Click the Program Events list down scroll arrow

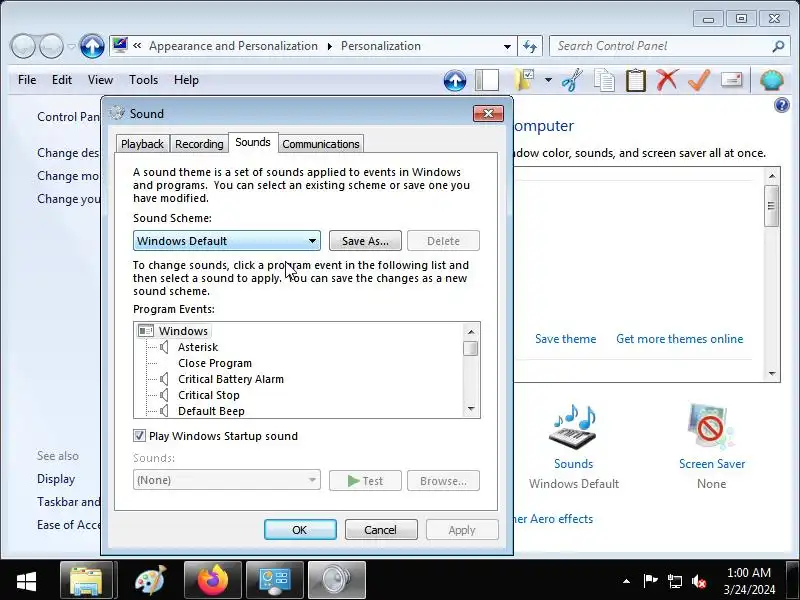(x=471, y=409)
